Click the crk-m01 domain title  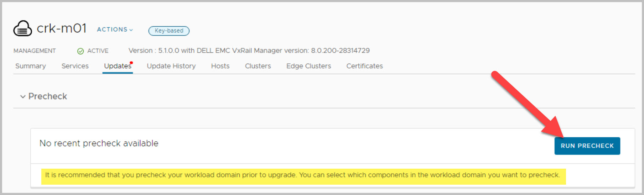pos(62,28)
